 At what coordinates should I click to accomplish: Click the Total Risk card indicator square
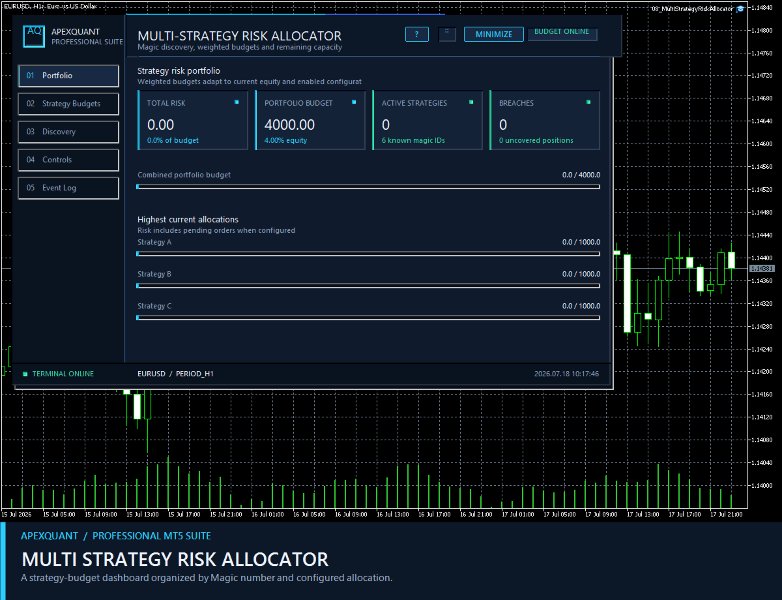(x=236, y=102)
